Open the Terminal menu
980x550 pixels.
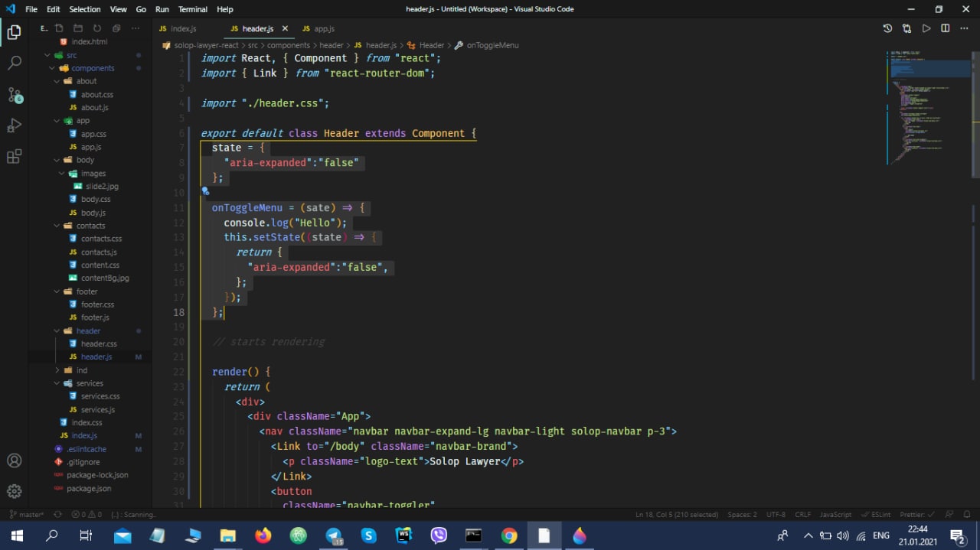192,9
